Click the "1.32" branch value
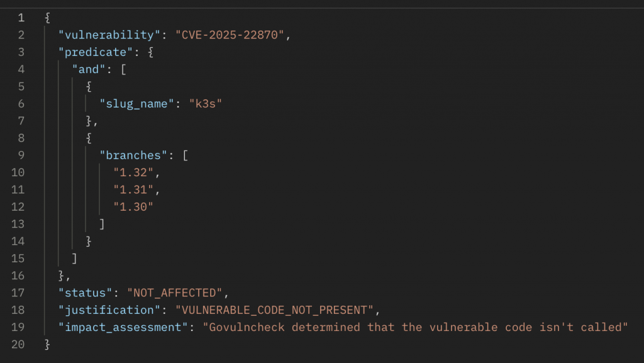Screen dimensions: 644x363 [133, 172]
